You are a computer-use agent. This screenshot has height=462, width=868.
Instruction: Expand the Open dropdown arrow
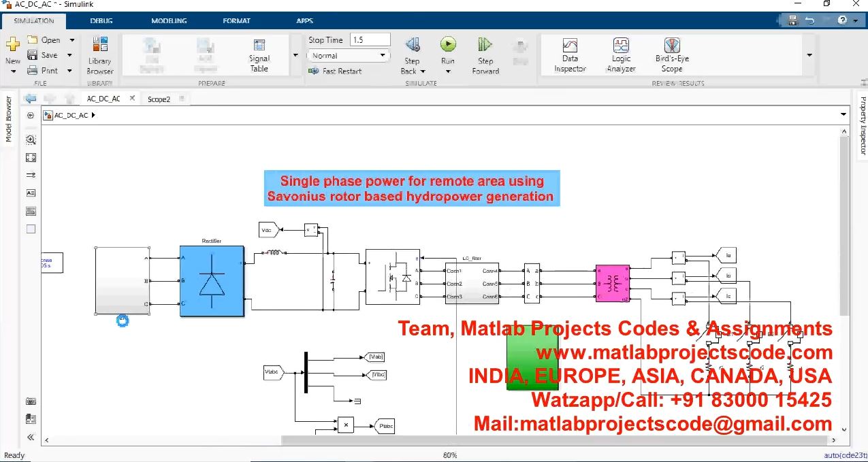pos(71,40)
